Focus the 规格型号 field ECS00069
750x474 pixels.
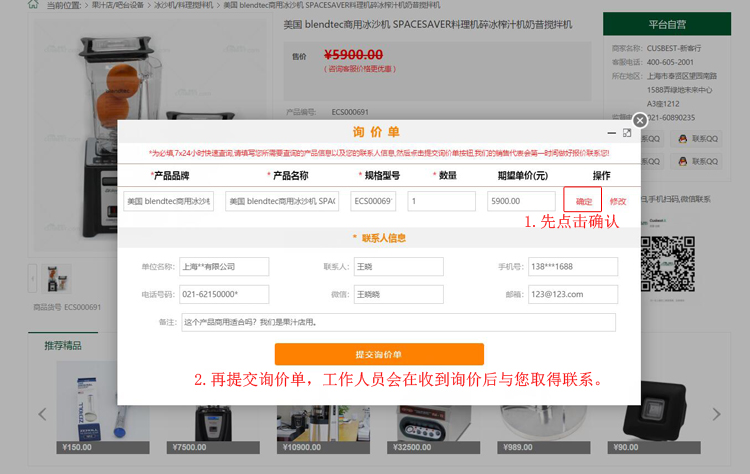click(373, 201)
